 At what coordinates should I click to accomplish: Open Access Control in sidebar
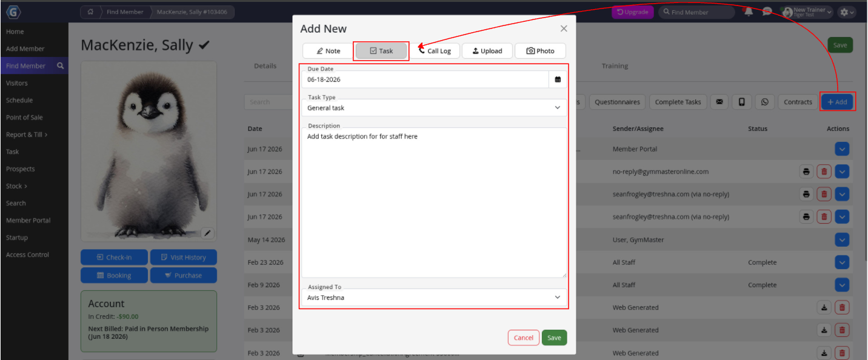(x=27, y=255)
